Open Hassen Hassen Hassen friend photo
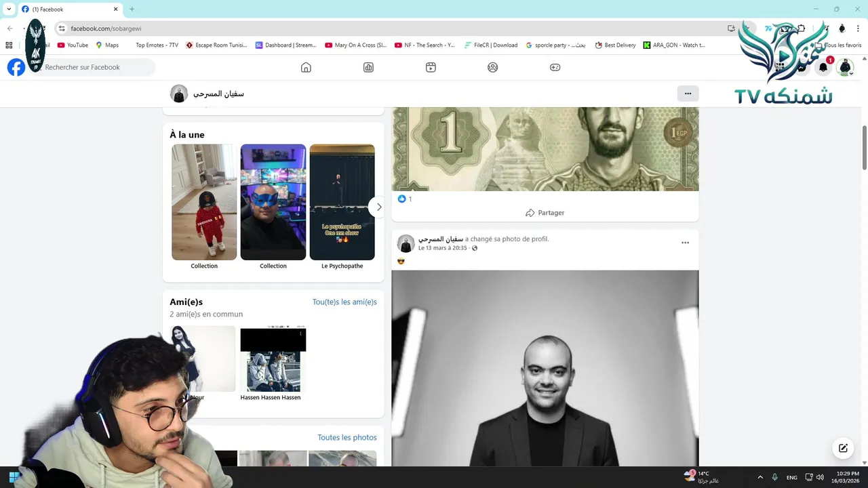Image resolution: width=868 pixels, height=488 pixels. 273,359
